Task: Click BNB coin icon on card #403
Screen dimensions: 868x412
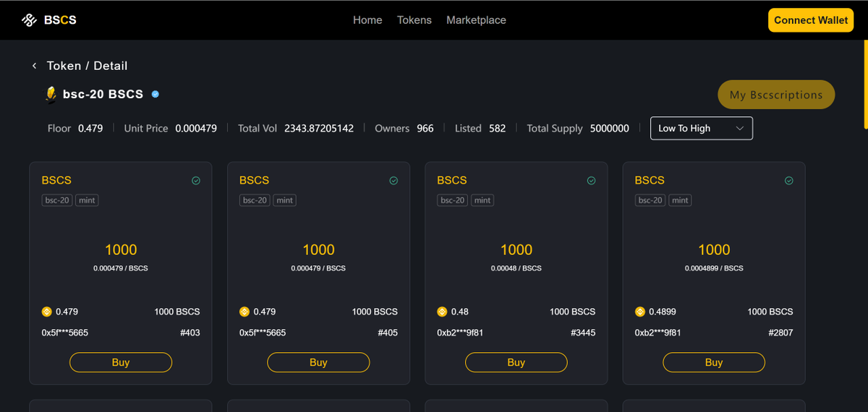Action: [x=47, y=312]
